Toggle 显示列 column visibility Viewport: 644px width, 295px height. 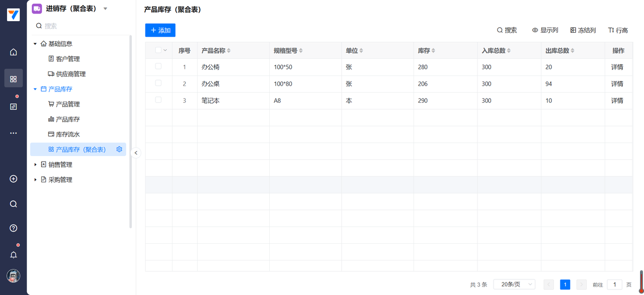[545, 30]
